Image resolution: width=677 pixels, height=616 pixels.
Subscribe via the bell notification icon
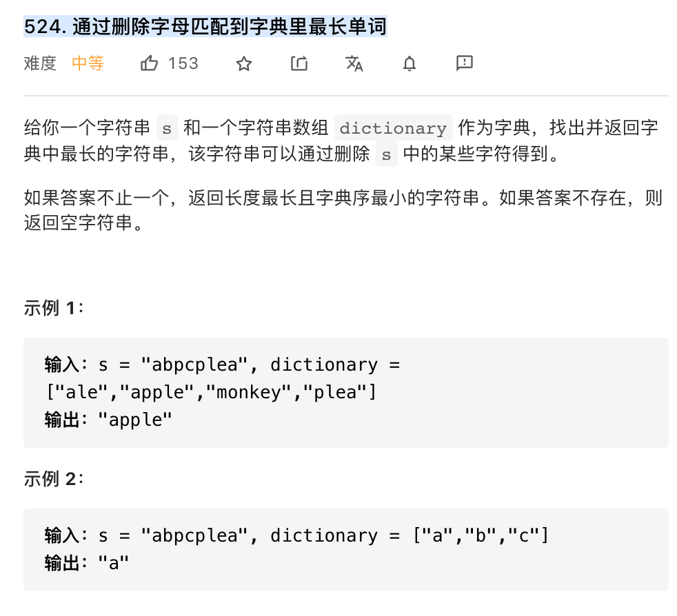(x=410, y=63)
